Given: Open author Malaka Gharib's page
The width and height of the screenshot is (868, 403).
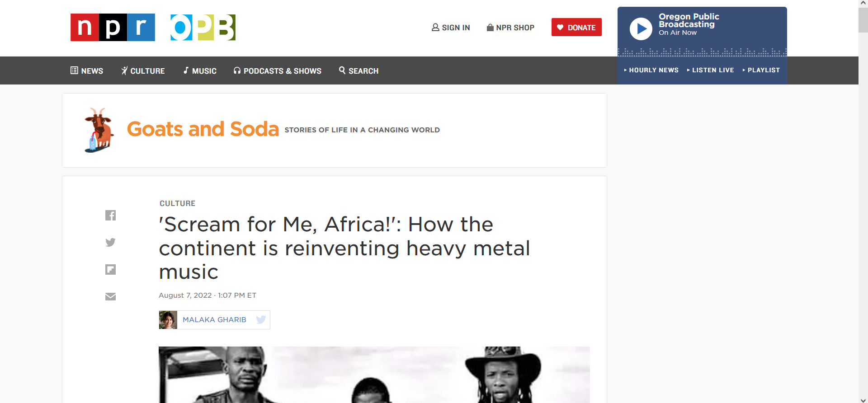Looking at the screenshot, I should (x=214, y=320).
